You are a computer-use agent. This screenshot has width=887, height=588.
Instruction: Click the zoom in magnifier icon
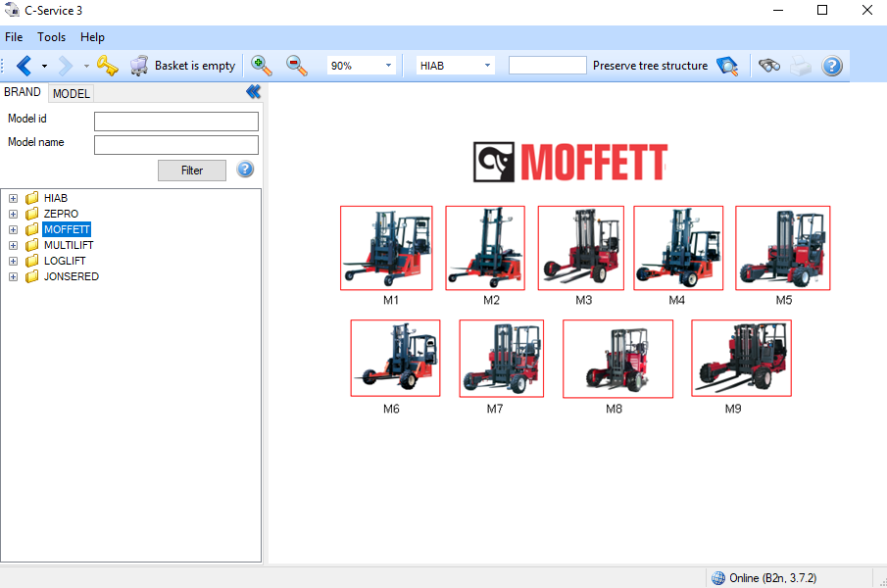tap(262, 66)
